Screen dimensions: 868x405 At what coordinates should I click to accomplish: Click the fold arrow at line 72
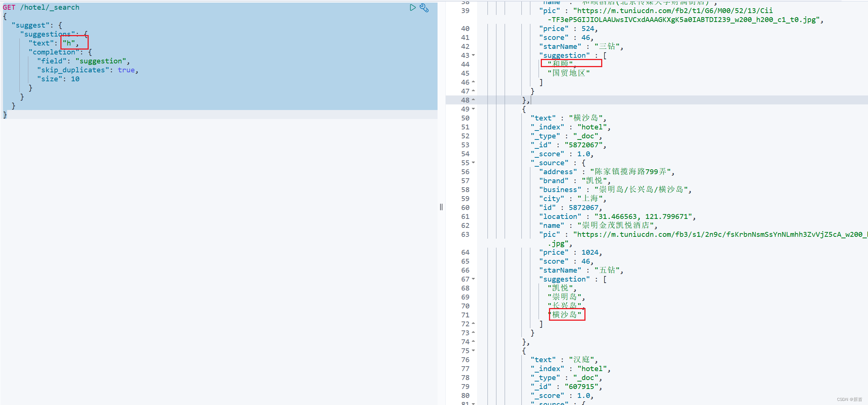click(473, 324)
